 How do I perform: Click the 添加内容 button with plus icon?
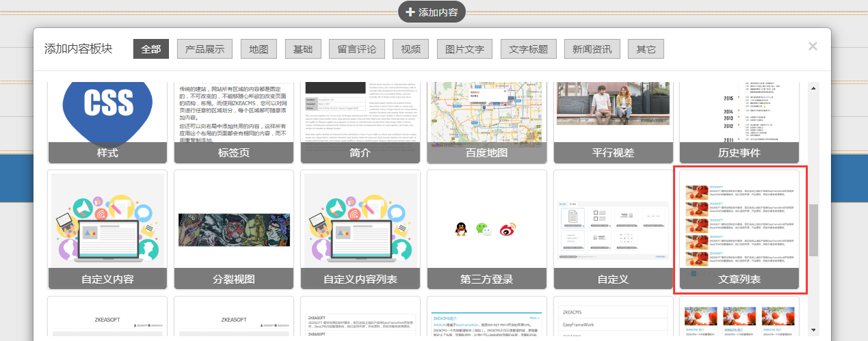click(x=432, y=12)
